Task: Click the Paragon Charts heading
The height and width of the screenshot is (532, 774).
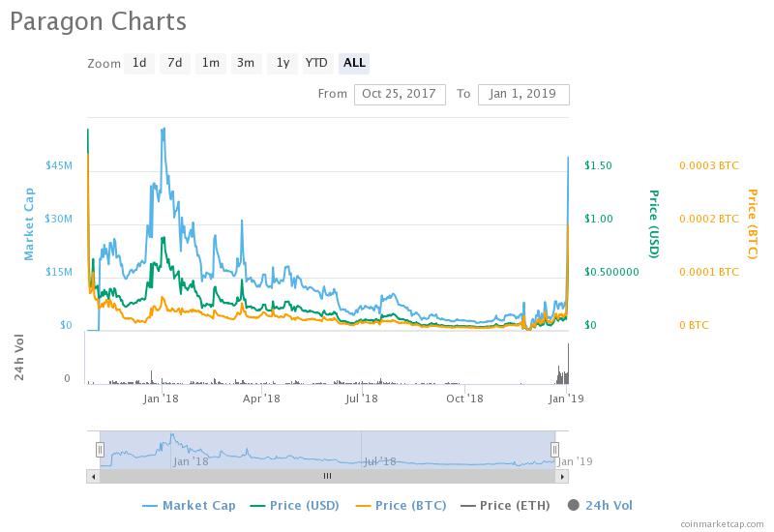Action: 99,22
